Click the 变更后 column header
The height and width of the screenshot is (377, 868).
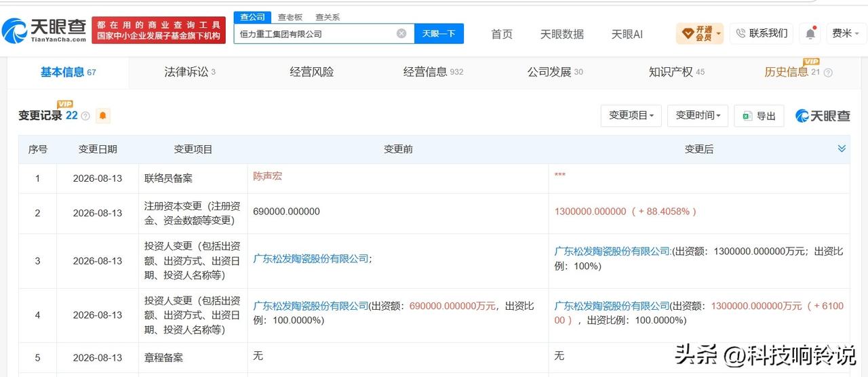tap(699, 149)
